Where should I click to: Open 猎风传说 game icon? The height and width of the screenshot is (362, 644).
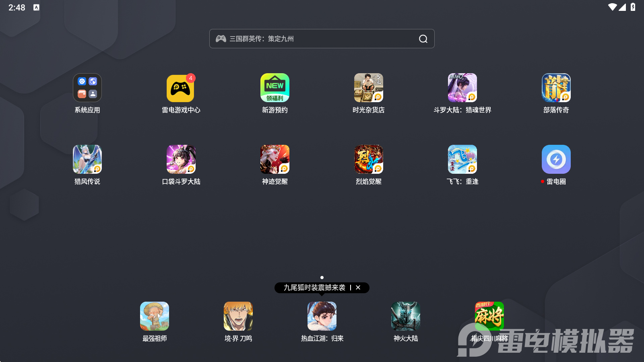[x=87, y=159]
